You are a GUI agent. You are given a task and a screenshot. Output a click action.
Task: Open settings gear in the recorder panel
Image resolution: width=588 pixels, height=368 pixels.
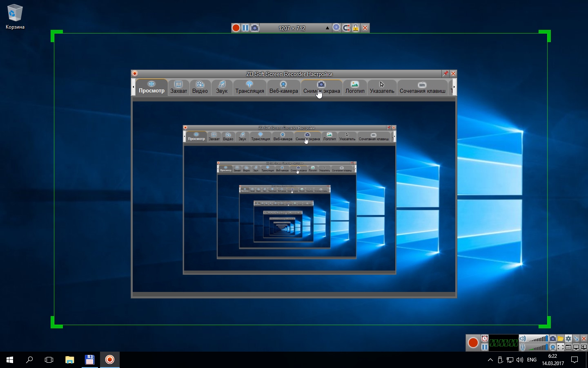tap(568, 339)
